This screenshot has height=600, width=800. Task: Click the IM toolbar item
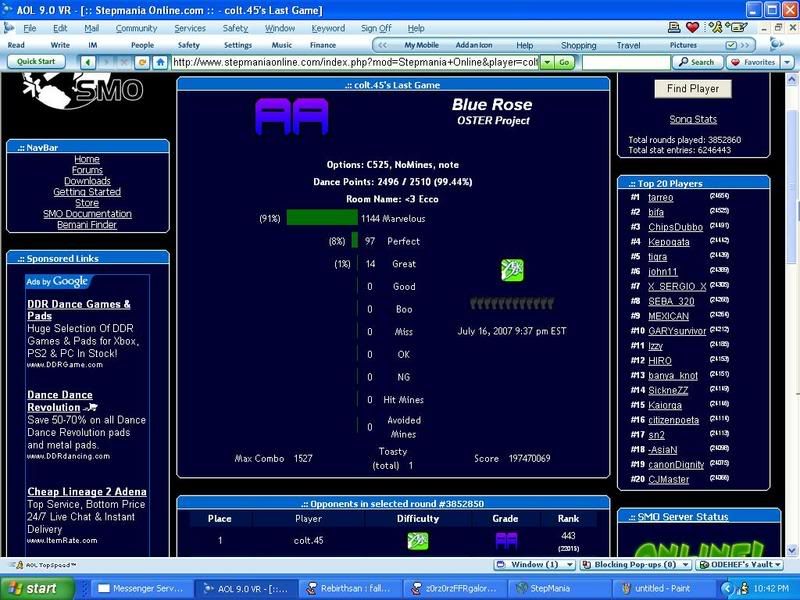click(92, 45)
